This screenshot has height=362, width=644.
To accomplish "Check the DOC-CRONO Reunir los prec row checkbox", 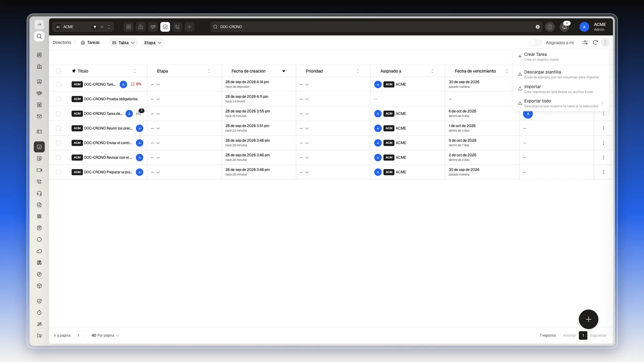I will pyautogui.click(x=58, y=128).
